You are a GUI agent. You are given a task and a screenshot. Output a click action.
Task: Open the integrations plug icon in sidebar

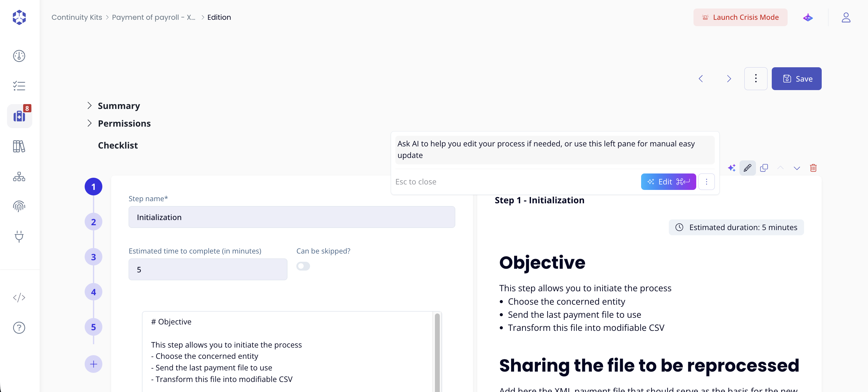[19, 236]
